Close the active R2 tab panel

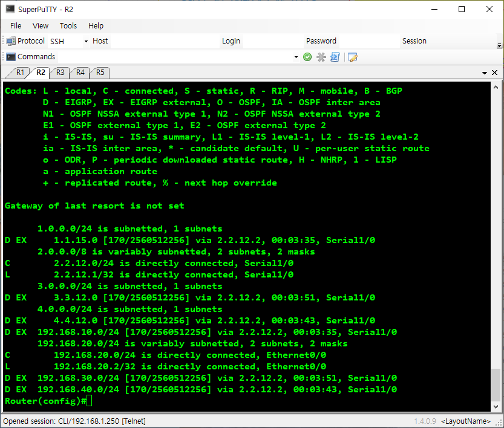[x=495, y=73]
